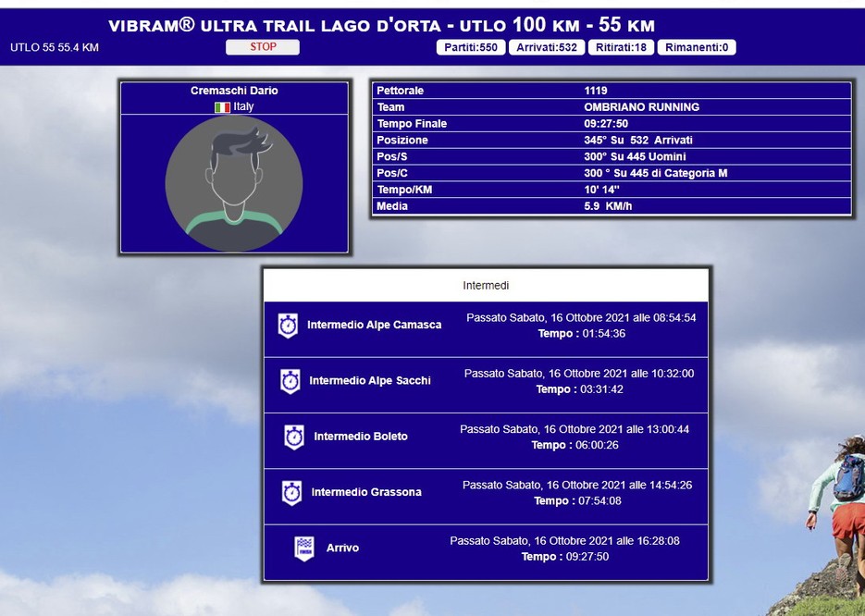Viewport: 865px width, 616px height.
Task: Click the stopwatch icon beside Intermedio Grassona
Action: coord(291,492)
